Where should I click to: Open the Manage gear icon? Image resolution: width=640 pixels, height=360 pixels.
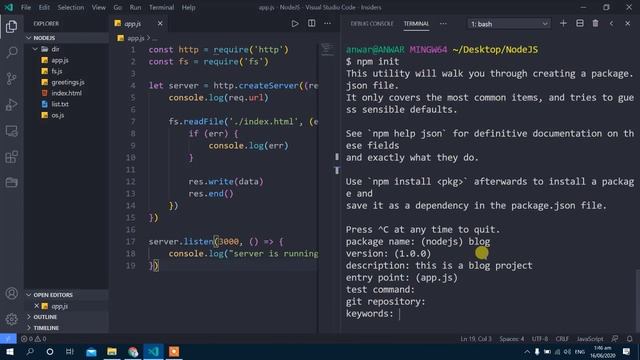pos(11,319)
